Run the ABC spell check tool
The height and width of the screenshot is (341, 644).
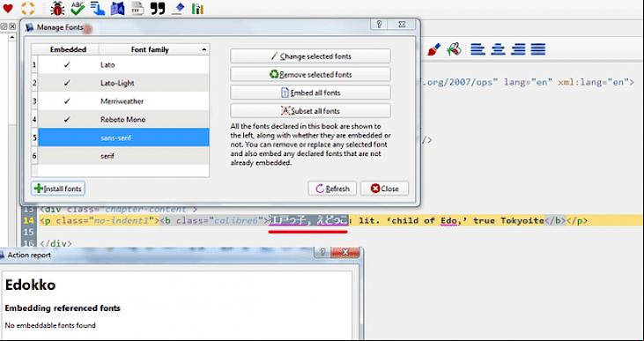point(78,8)
